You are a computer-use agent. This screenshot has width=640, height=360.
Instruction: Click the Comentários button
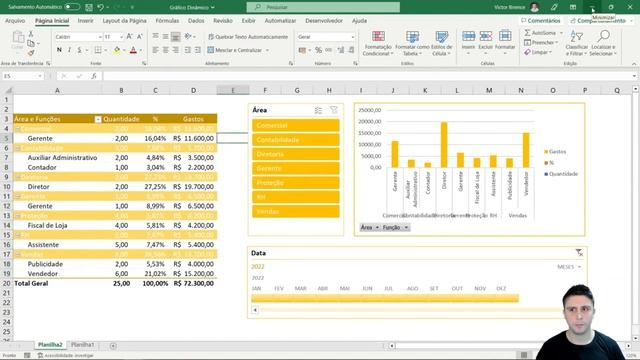541,20
